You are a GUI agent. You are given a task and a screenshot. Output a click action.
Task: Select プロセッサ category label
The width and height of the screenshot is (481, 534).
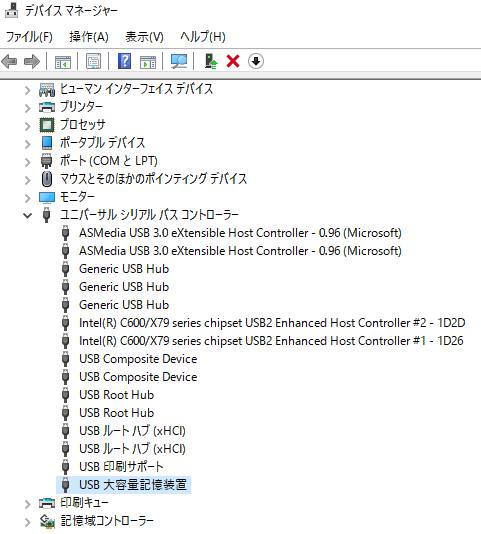click(83, 125)
